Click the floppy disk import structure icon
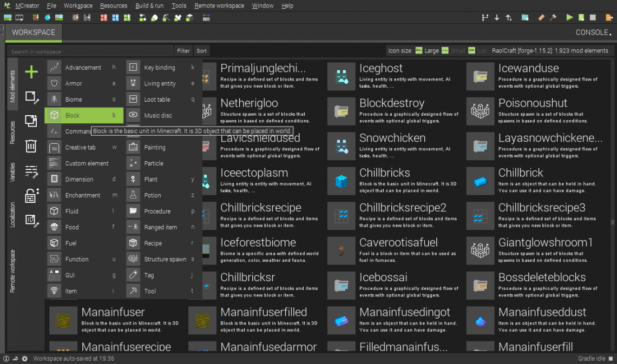617x364 pixels. [87, 17]
